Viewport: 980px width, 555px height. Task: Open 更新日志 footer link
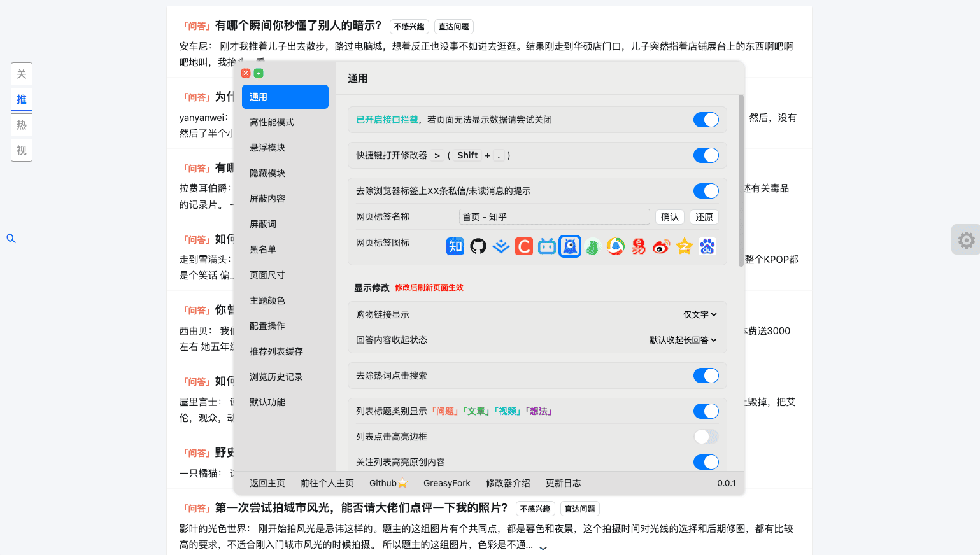tap(564, 483)
